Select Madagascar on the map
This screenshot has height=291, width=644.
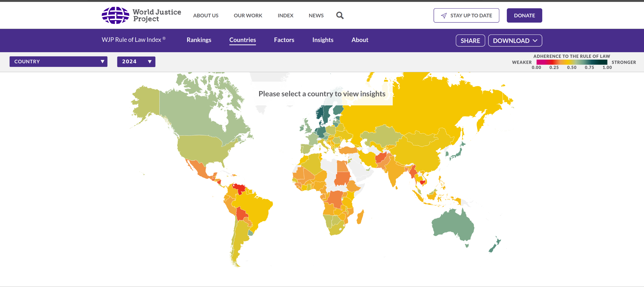coord(360,217)
